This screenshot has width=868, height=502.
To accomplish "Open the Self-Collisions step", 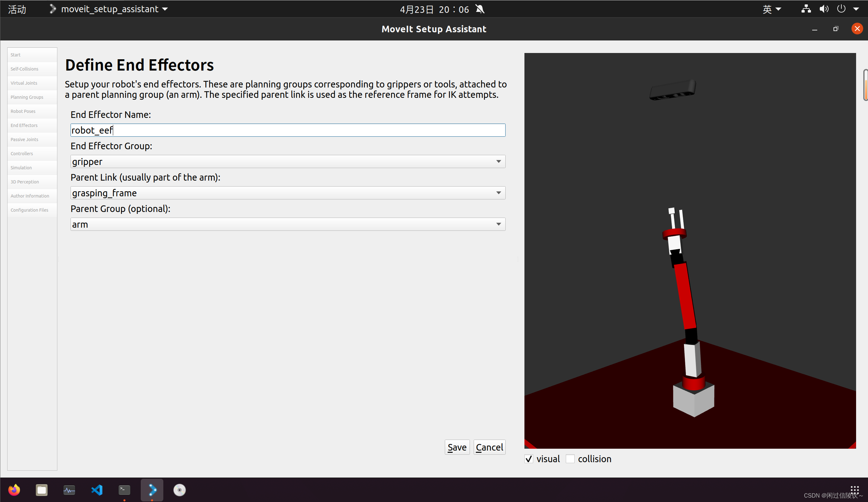I will click(24, 69).
